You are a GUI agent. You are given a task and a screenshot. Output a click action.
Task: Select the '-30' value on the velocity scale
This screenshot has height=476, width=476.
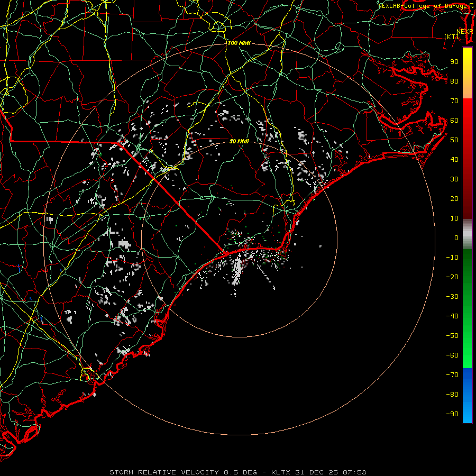click(x=452, y=297)
